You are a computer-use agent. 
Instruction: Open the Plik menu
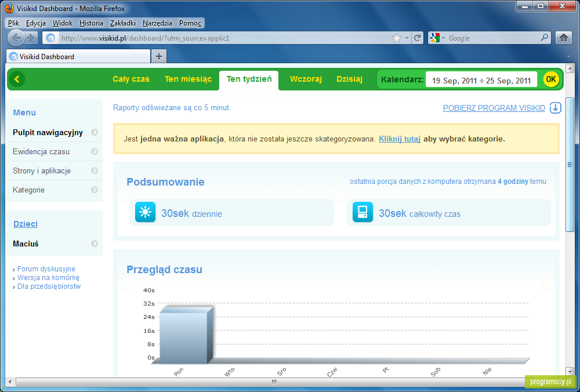[x=14, y=23]
